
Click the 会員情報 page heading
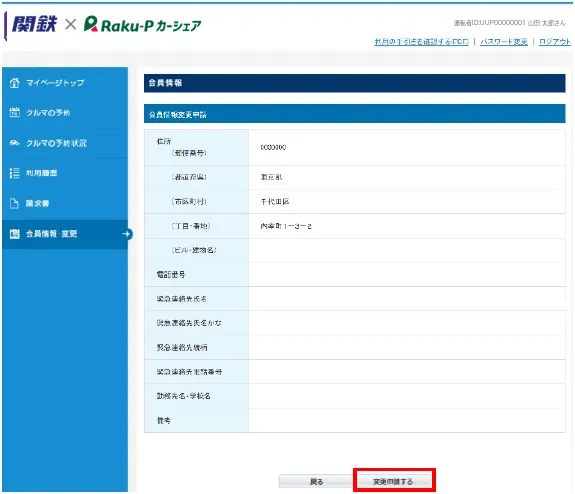click(x=165, y=83)
